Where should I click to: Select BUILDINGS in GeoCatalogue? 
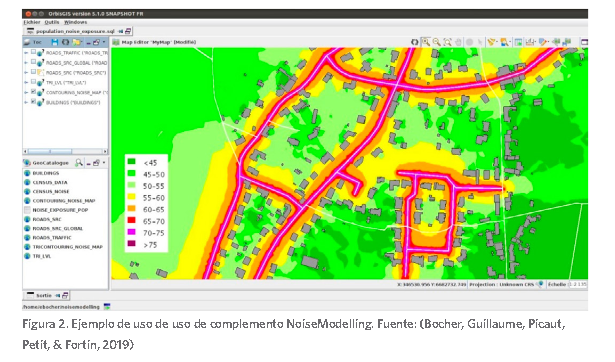(x=45, y=173)
